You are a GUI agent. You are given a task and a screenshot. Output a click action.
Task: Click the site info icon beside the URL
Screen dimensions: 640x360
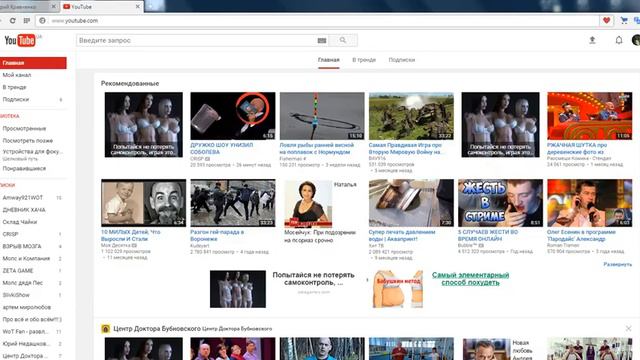pyautogui.click(x=42, y=20)
